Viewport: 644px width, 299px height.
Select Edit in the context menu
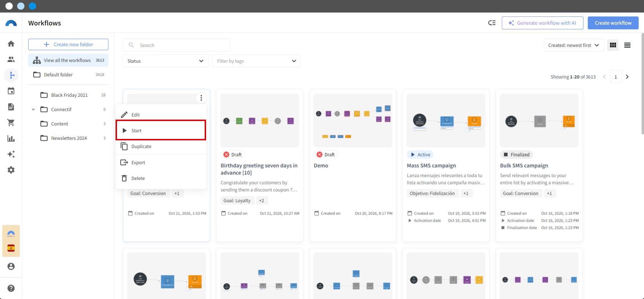click(161, 115)
